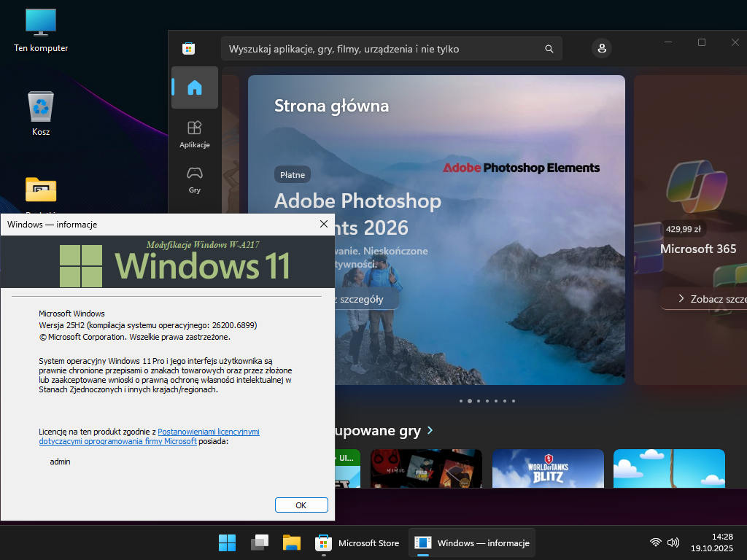Image resolution: width=747 pixels, height=560 pixels.
Task: Click the volume speaker tray icon
Action: pos(673,542)
